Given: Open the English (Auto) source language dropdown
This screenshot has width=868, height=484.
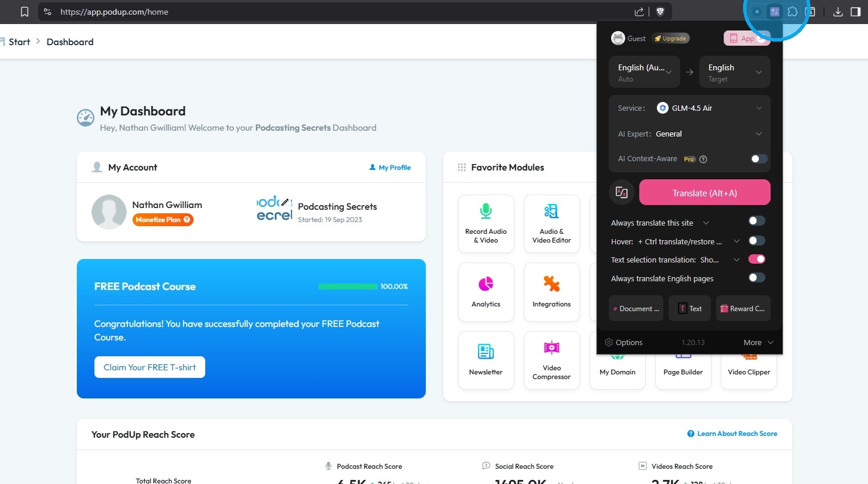Looking at the screenshot, I should pyautogui.click(x=645, y=72).
